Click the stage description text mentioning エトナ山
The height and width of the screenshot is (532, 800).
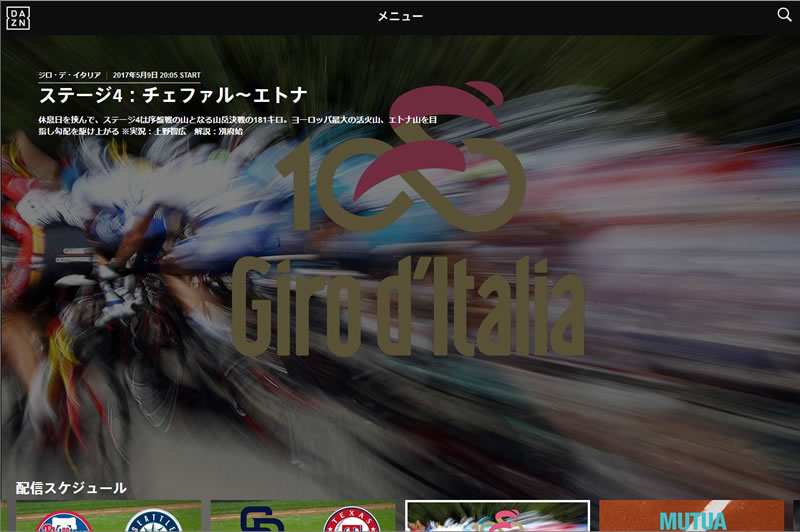pyautogui.click(x=237, y=125)
